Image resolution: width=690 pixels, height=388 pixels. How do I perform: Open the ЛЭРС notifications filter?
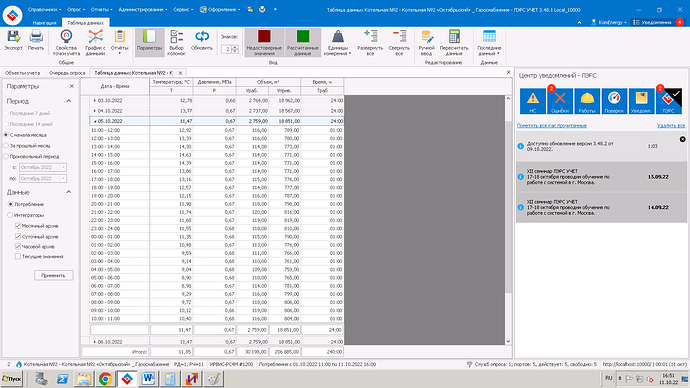click(668, 101)
